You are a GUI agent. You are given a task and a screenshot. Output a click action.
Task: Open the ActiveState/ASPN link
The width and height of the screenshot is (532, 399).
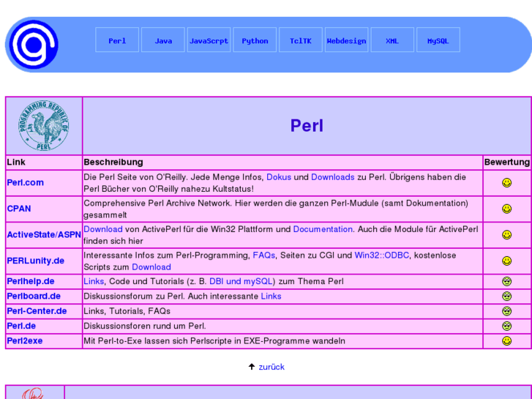44,235
